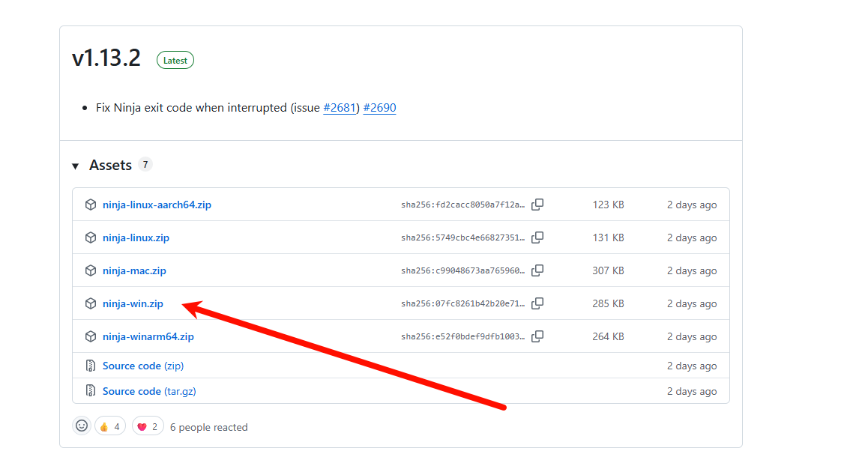This screenshot has height=460, width=868.
Task: Click the 307 KB size value
Action: 608,270
